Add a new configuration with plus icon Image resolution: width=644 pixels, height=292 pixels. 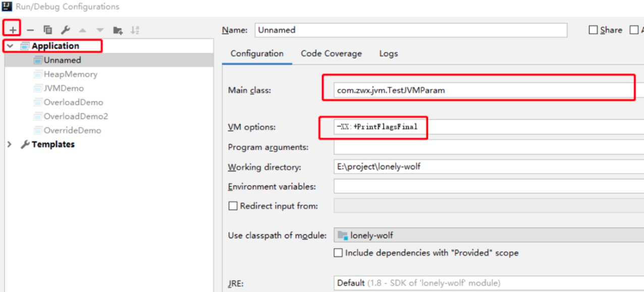click(x=13, y=30)
